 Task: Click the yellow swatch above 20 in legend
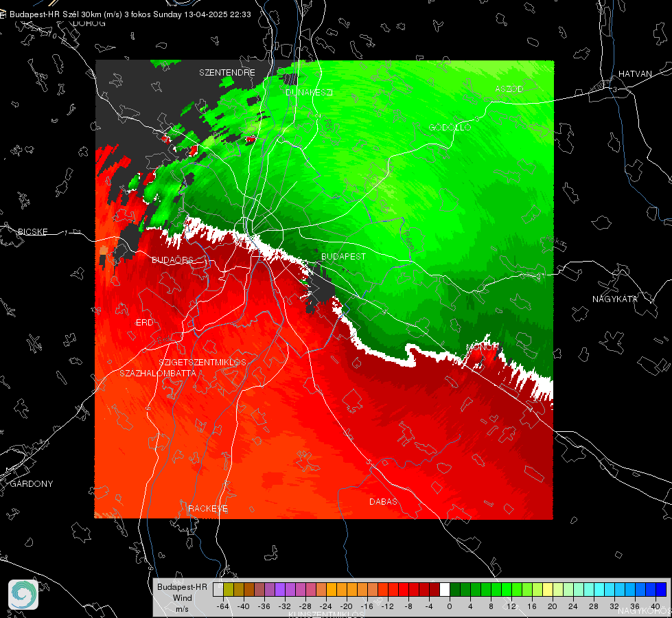coord(548,589)
